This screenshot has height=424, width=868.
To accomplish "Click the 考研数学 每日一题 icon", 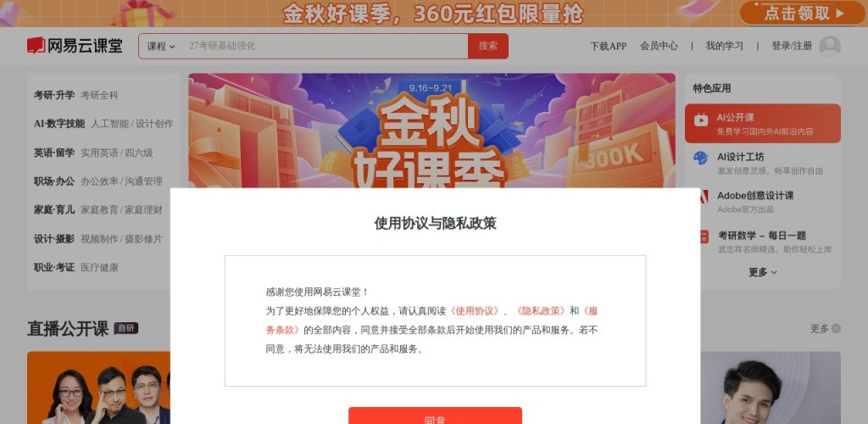I will (704, 237).
